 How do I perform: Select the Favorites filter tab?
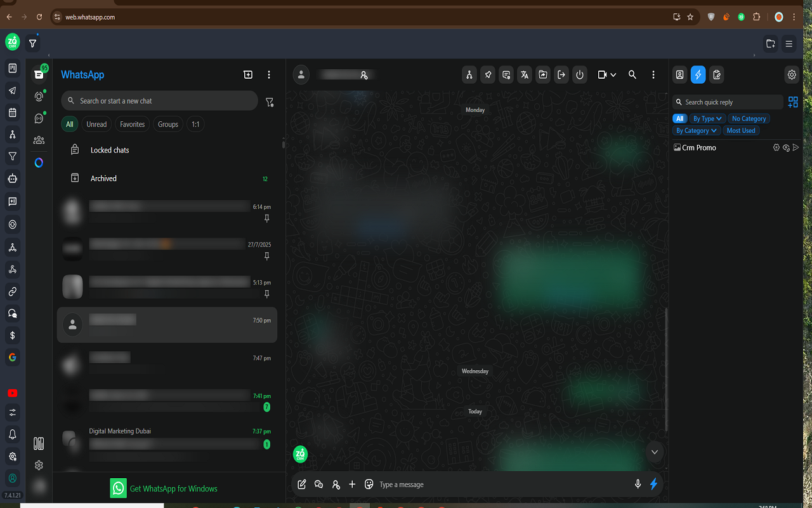click(132, 124)
